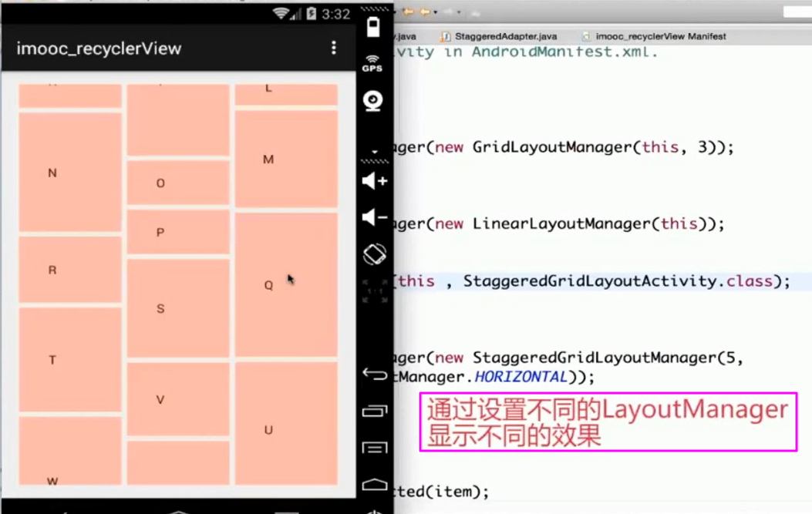Click the emulator battery icon
Viewport: 812px width, 514px height.
click(373, 28)
